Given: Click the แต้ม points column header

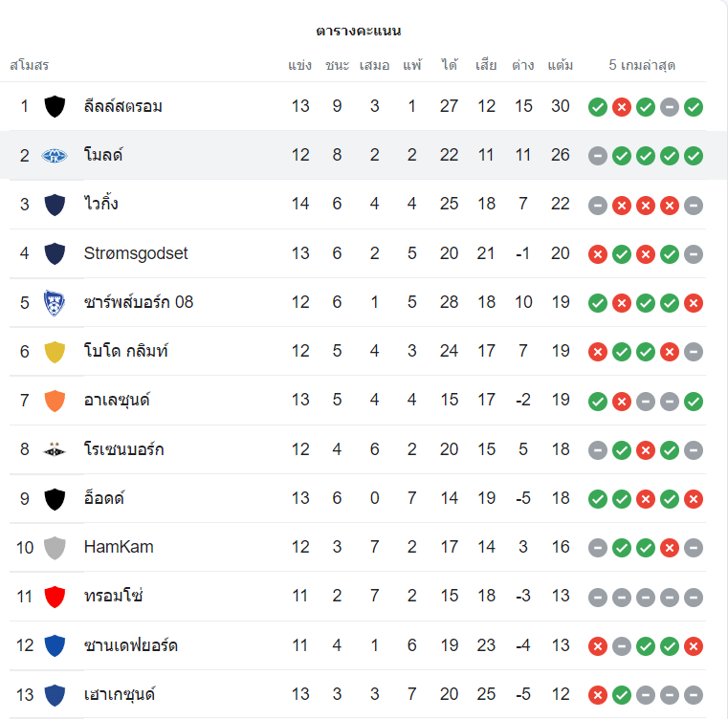Looking at the screenshot, I should pyautogui.click(x=561, y=65).
